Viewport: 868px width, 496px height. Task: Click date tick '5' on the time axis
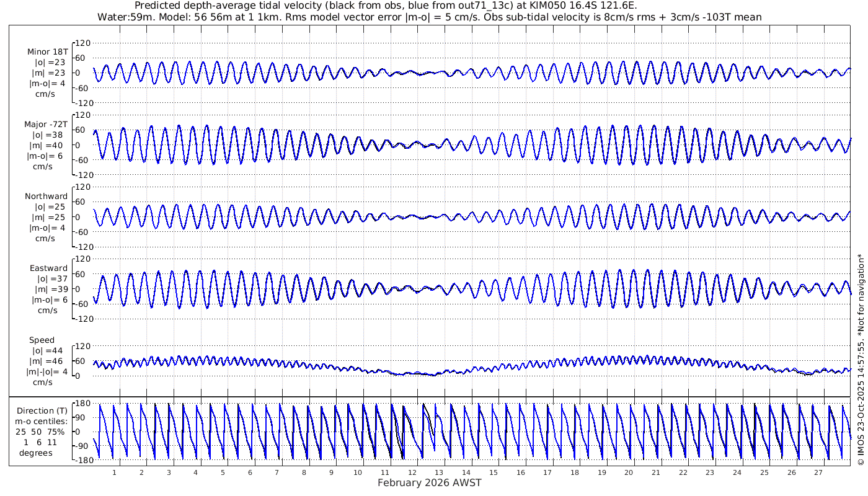coord(223,472)
